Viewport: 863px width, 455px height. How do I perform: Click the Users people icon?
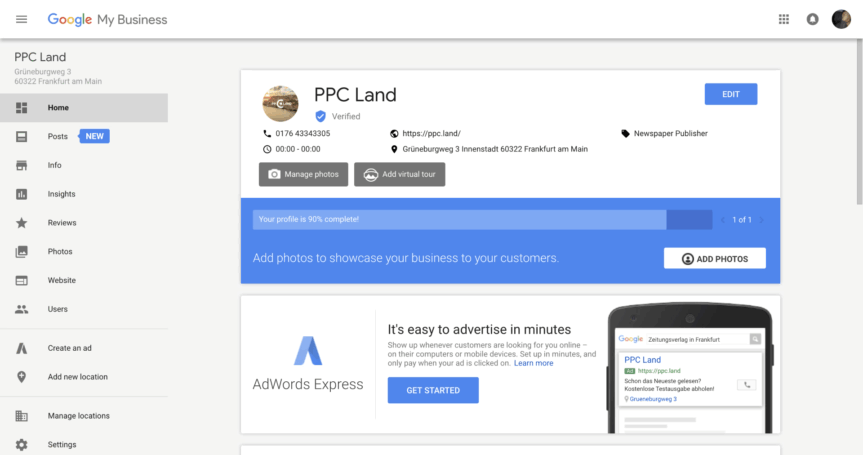[x=21, y=309]
